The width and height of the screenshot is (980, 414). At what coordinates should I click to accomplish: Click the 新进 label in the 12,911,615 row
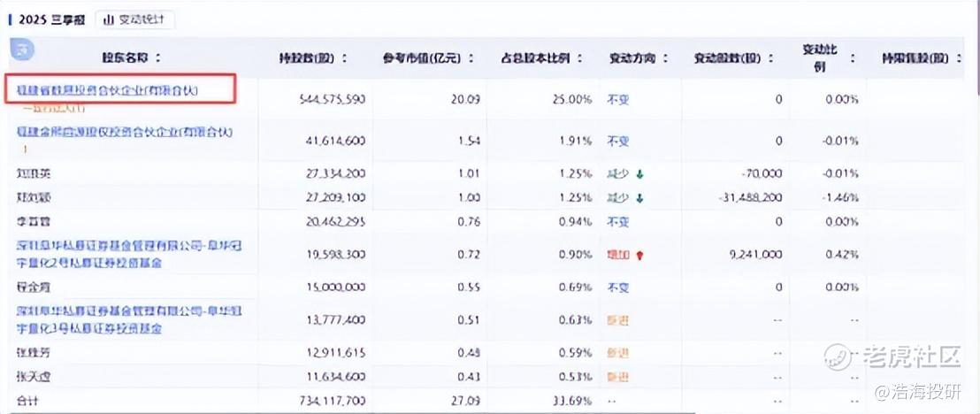pos(617,353)
